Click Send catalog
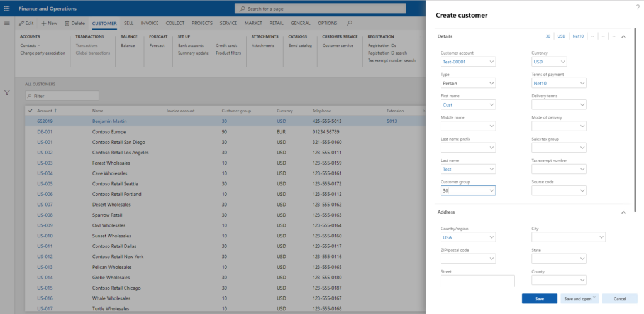Viewport: 644px width, 314px height. tap(300, 45)
